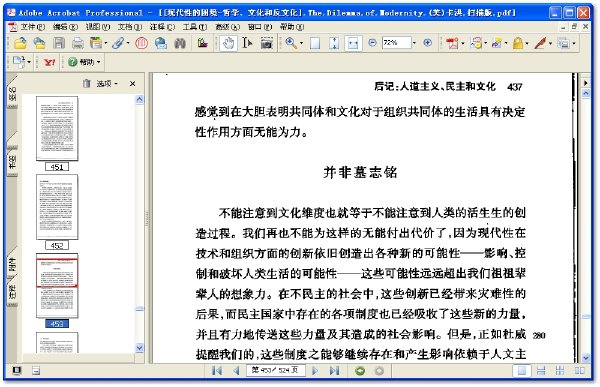This screenshot has height=387, width=600.
Task: Open zoom percentage dropdown arrow
Action: point(414,43)
